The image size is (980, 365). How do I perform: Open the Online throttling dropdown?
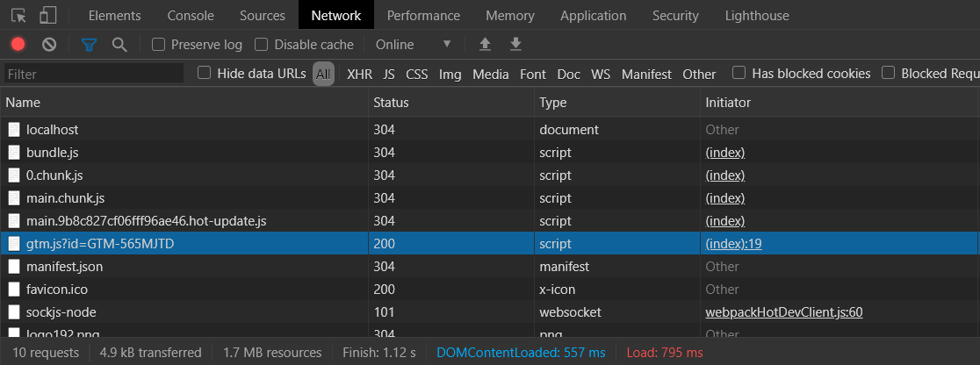[413, 44]
